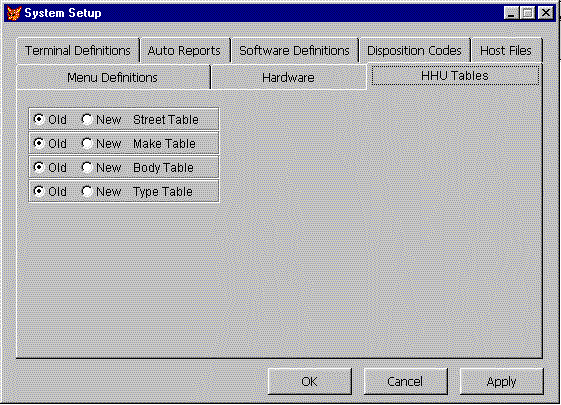The height and width of the screenshot is (405, 561).
Task: Choose New radio for Type Table
Action: point(87,191)
